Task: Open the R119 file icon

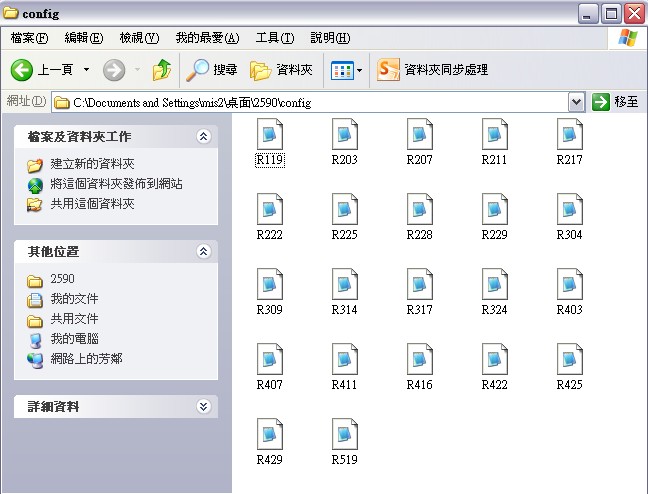Action: tap(269, 134)
